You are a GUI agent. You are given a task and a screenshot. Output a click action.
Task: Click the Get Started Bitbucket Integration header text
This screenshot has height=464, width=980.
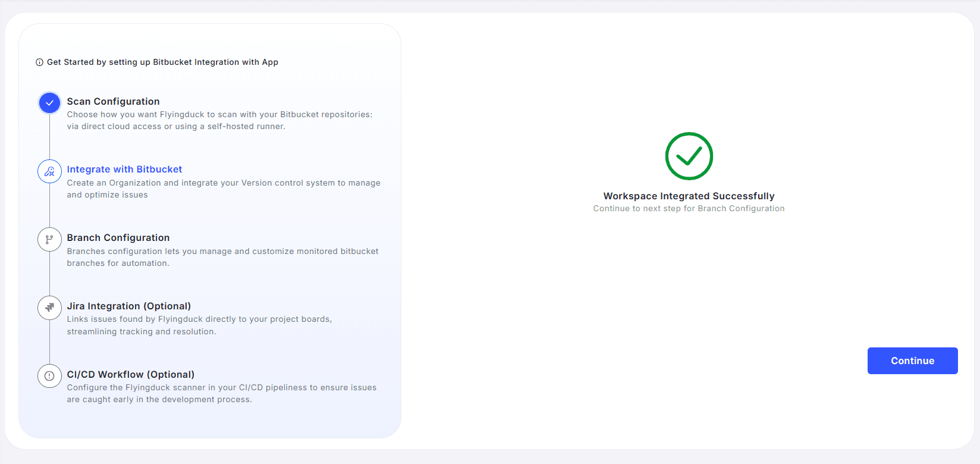[x=162, y=62]
